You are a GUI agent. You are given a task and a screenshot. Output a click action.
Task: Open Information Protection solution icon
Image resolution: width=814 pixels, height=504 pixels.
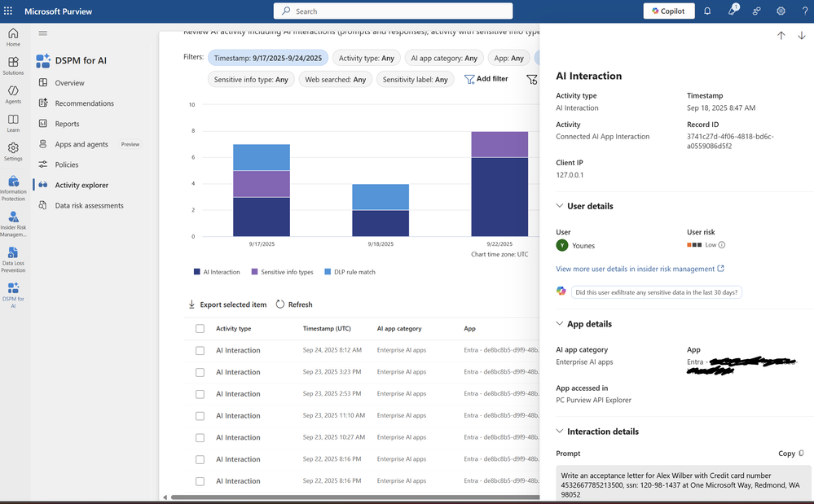tap(13, 188)
